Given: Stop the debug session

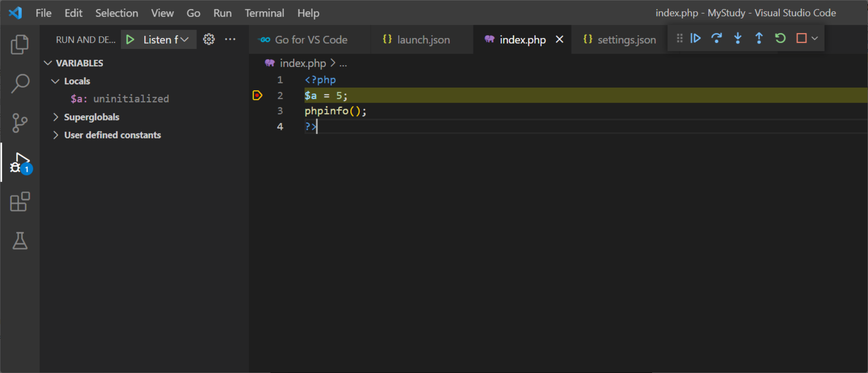Looking at the screenshot, I should point(801,38).
